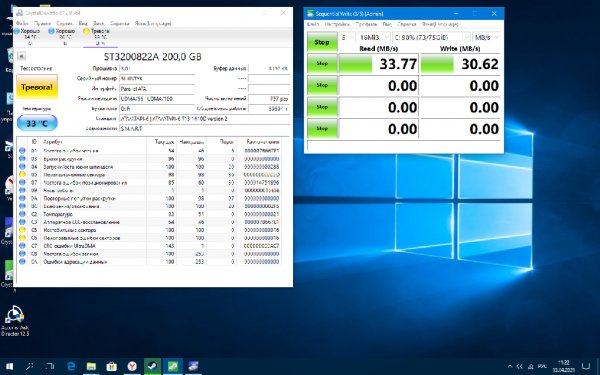Open Yandex Browser taskbar icon
This screenshot has width=600, height=375.
point(132,366)
